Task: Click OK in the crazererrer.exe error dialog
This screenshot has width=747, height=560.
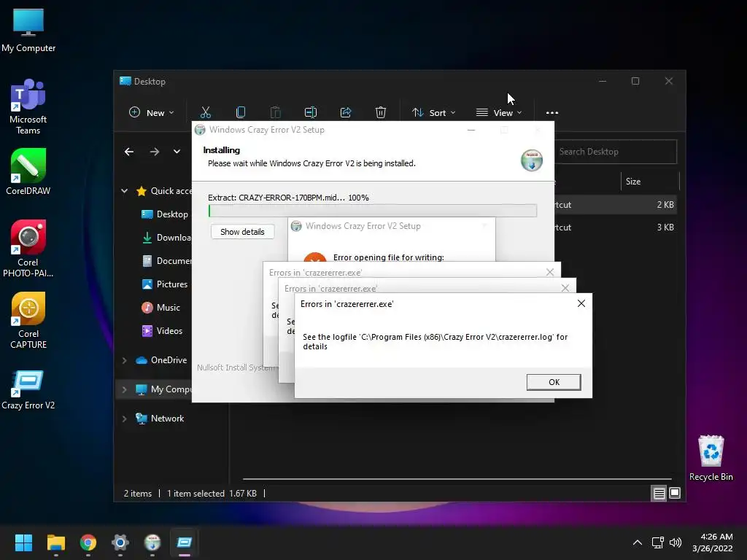Action: [554, 382]
